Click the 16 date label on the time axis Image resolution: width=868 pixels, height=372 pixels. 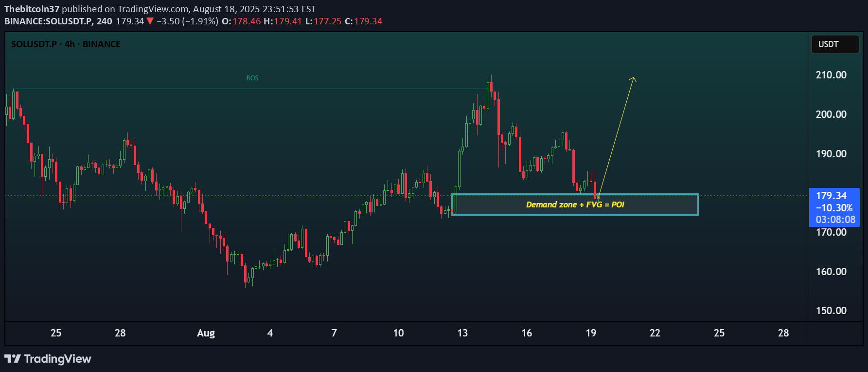tap(527, 333)
